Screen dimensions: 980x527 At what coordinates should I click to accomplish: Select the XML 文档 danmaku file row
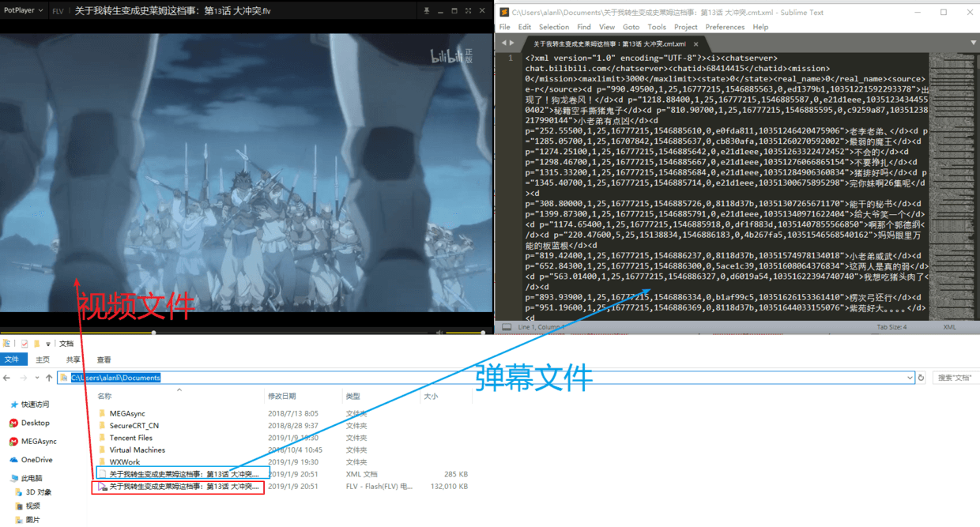283,474
